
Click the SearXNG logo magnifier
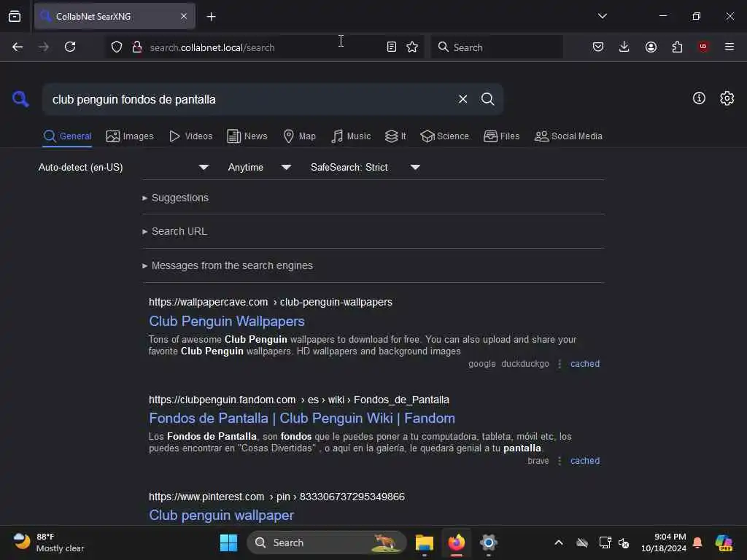point(20,99)
